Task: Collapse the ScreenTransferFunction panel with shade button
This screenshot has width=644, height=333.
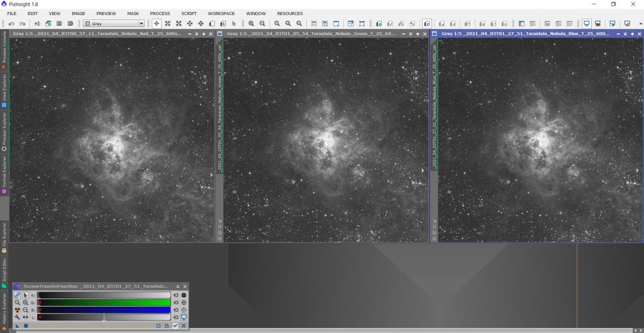Action: click(177, 287)
